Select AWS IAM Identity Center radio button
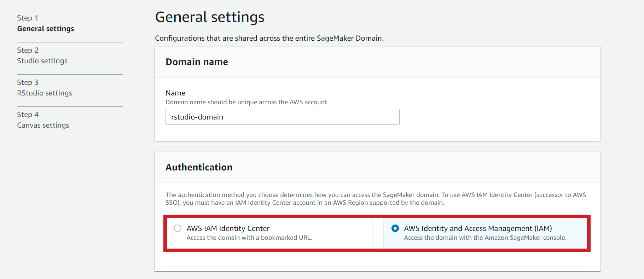644x279 pixels. point(178,228)
